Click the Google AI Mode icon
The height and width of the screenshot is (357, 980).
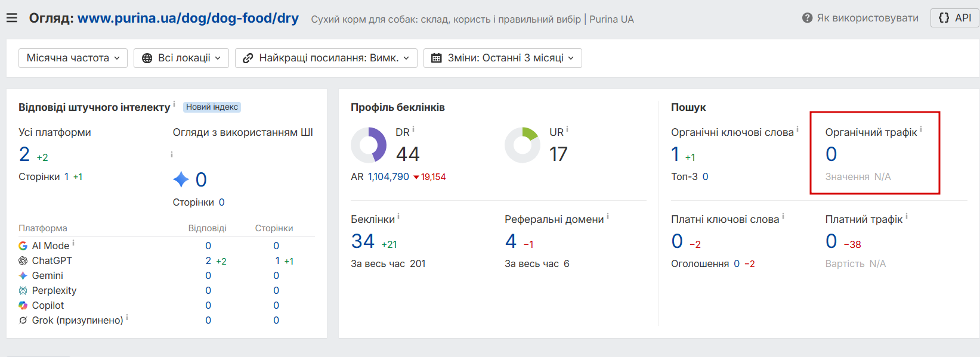point(23,246)
